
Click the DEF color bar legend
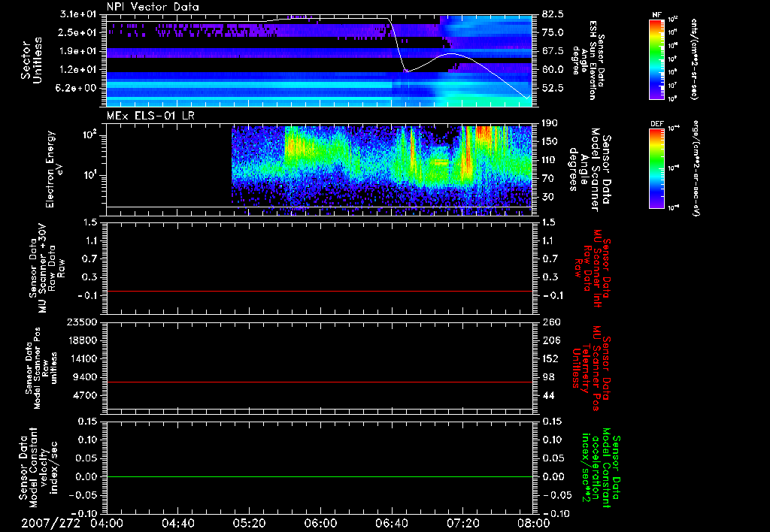656,168
